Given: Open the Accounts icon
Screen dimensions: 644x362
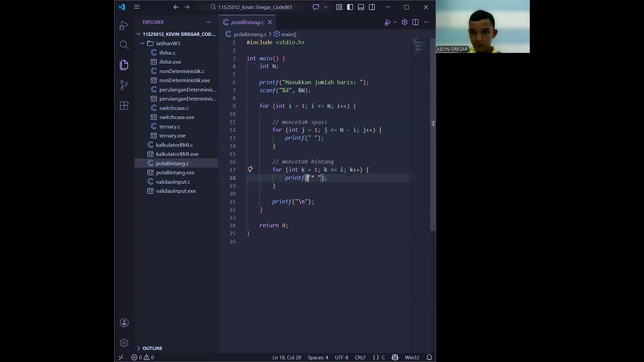Looking at the screenshot, I should (x=124, y=323).
